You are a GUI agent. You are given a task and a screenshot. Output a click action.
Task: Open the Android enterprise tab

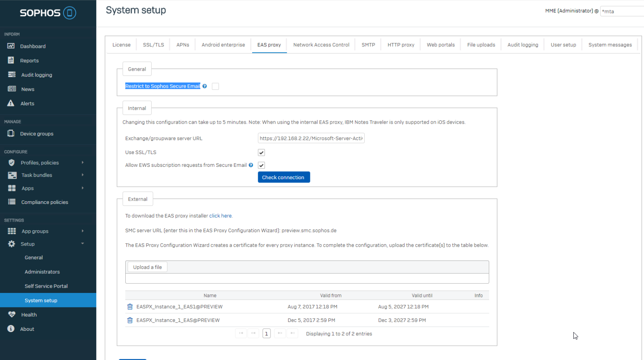coord(223,45)
